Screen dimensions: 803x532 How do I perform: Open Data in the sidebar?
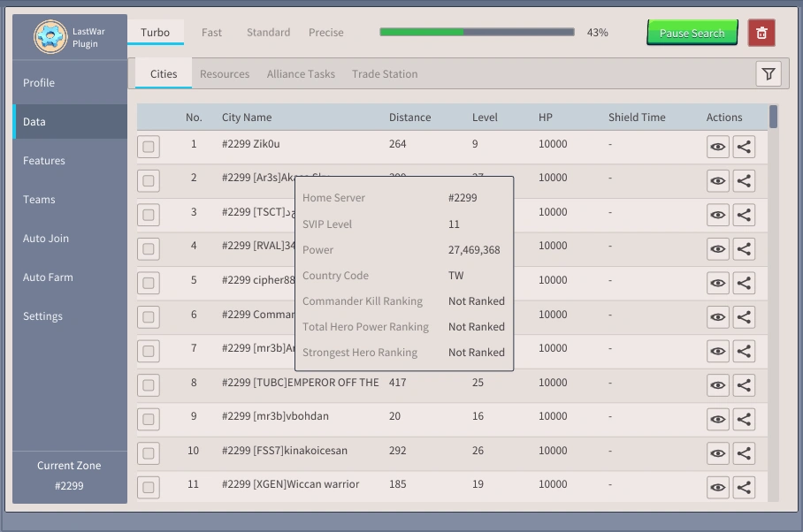(70, 122)
